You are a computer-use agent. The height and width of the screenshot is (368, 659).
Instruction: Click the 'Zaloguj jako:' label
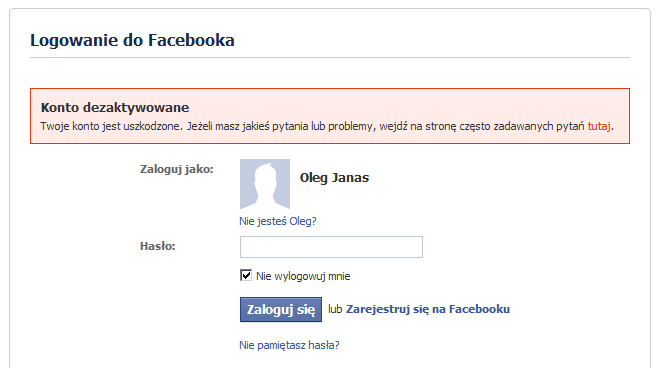point(177,169)
